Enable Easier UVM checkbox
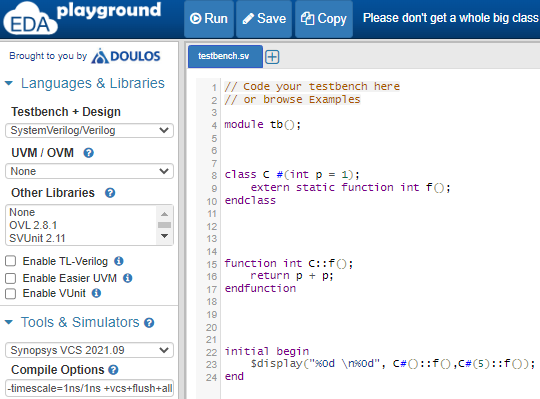 pos(11,278)
